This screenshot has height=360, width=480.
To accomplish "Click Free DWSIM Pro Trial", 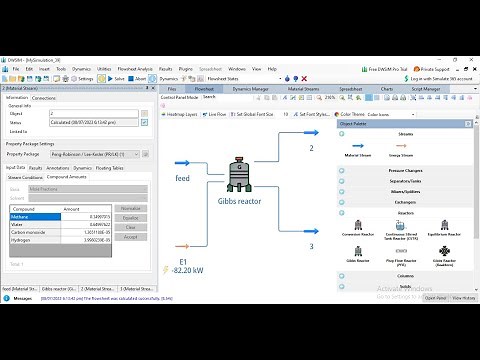I will (384, 69).
